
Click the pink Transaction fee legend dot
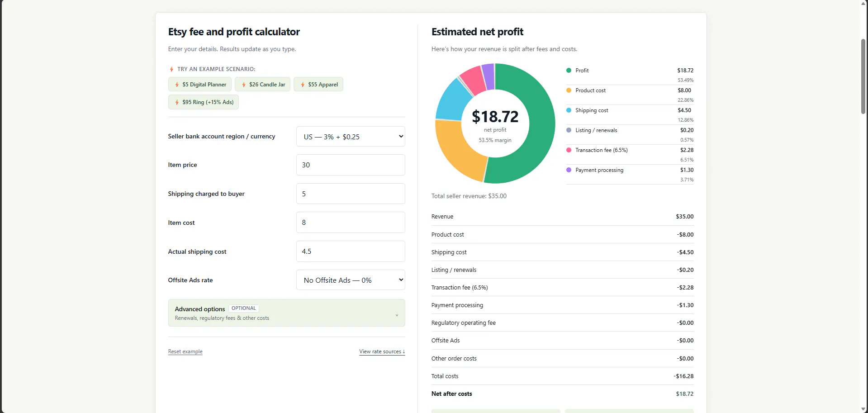click(x=569, y=150)
